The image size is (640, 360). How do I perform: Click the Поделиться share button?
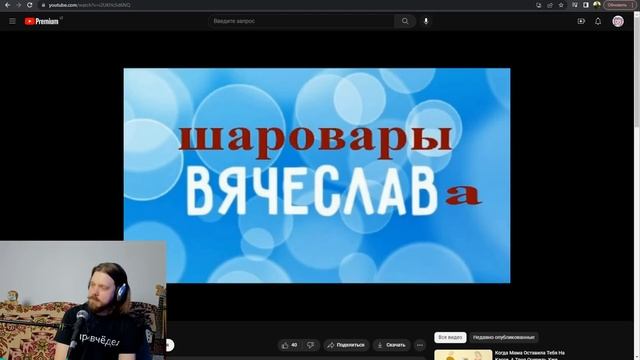click(x=347, y=345)
